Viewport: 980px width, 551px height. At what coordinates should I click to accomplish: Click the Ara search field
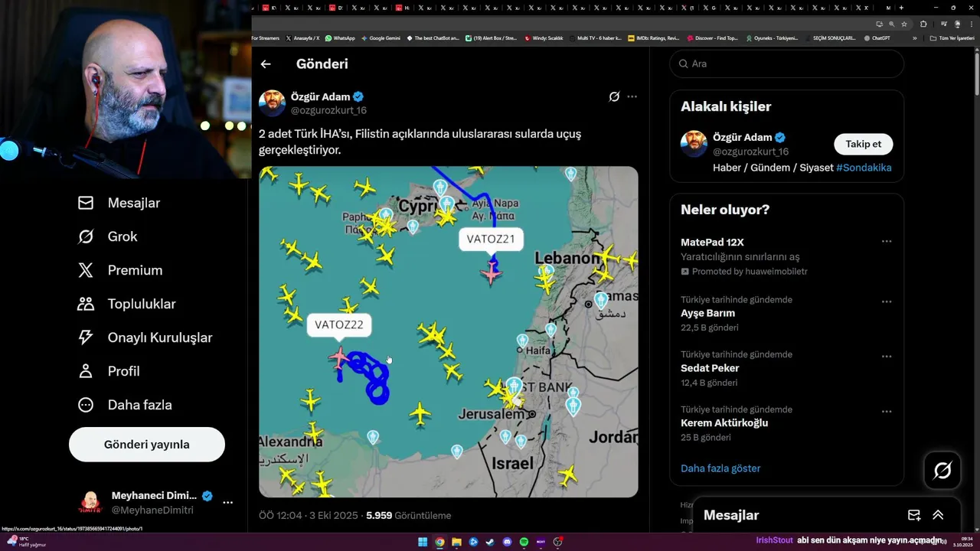point(786,64)
